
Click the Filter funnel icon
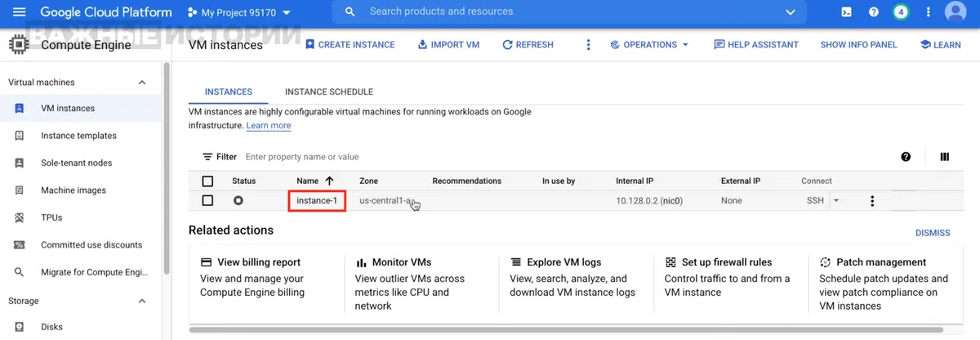pyautogui.click(x=207, y=157)
